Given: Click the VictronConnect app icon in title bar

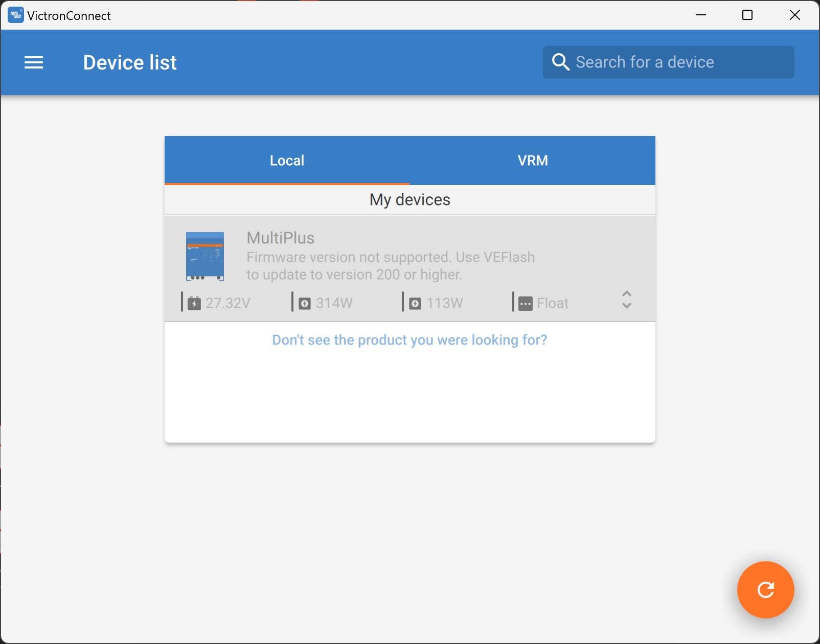Looking at the screenshot, I should (x=15, y=15).
